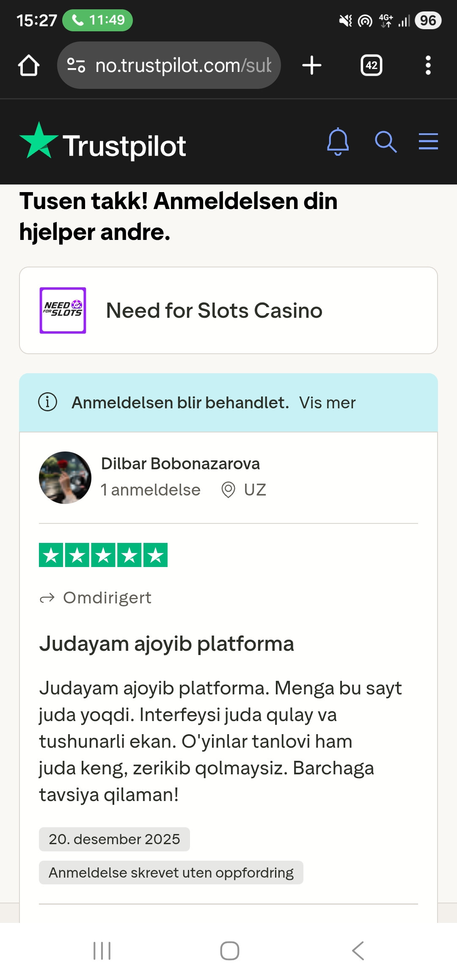Tap the address bar URL no.trustpilot.com
The width and height of the screenshot is (457, 980).
[183, 65]
